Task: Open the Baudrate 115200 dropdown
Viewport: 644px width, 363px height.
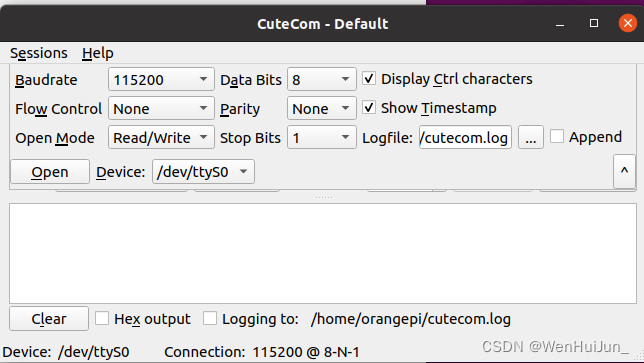Action: point(161,79)
